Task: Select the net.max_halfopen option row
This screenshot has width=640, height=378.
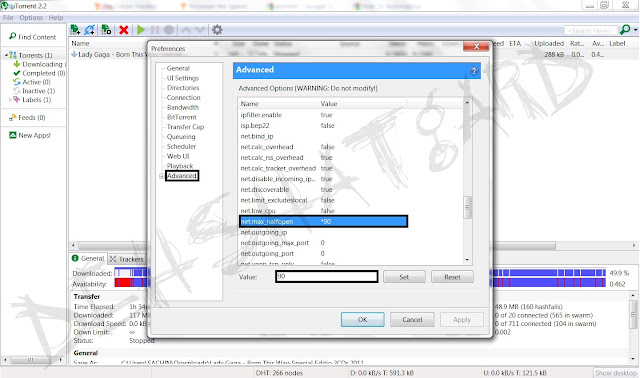Action: pyautogui.click(x=323, y=221)
